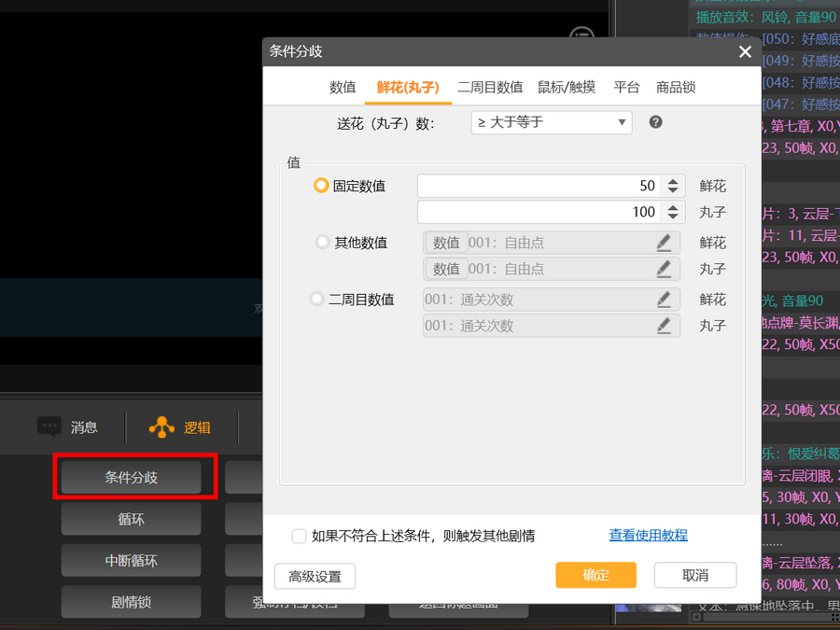840x630 pixels.
Task: Select the 其他数值 radio option
Action: pos(323,243)
